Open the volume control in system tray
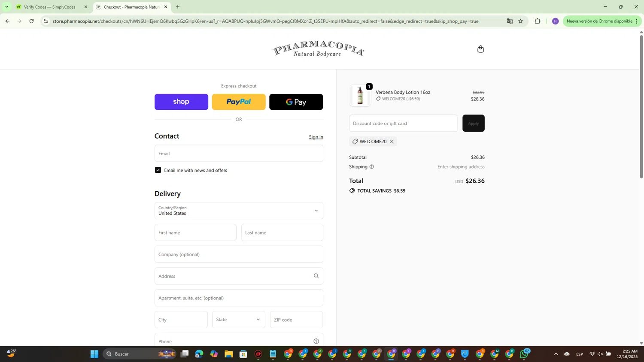The width and height of the screenshot is (644, 362). [600, 354]
